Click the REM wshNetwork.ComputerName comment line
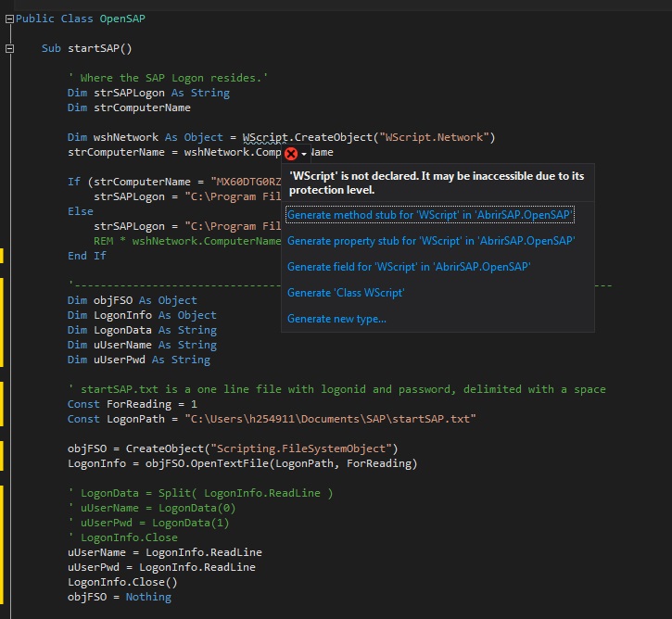This screenshot has height=619, width=672. click(187, 241)
